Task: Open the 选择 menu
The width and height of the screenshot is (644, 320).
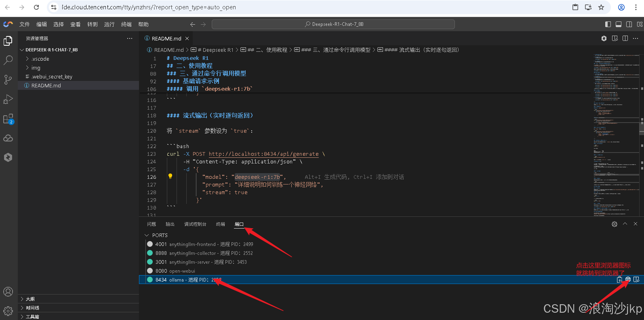Action: coord(59,24)
